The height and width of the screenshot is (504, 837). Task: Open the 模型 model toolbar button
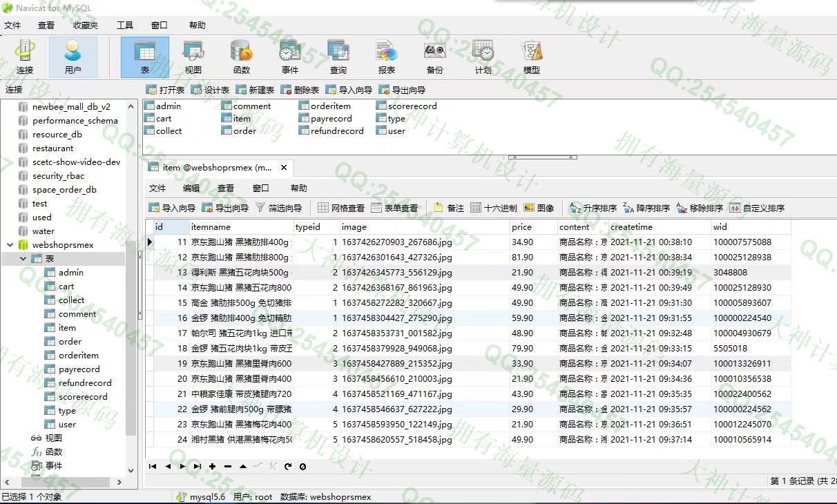coord(532,57)
